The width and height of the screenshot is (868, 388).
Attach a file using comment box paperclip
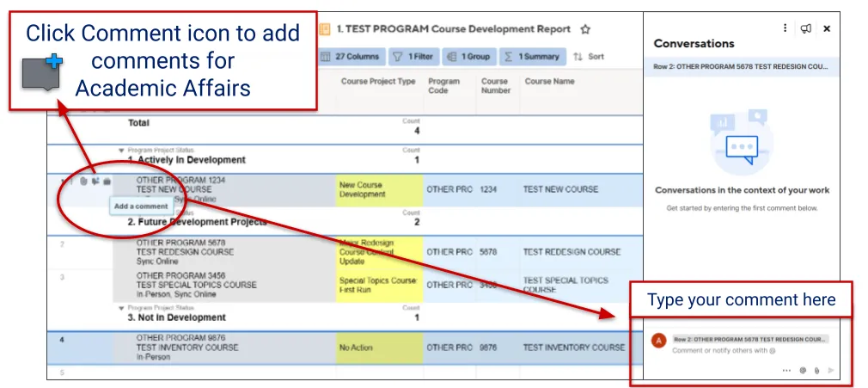tap(816, 370)
